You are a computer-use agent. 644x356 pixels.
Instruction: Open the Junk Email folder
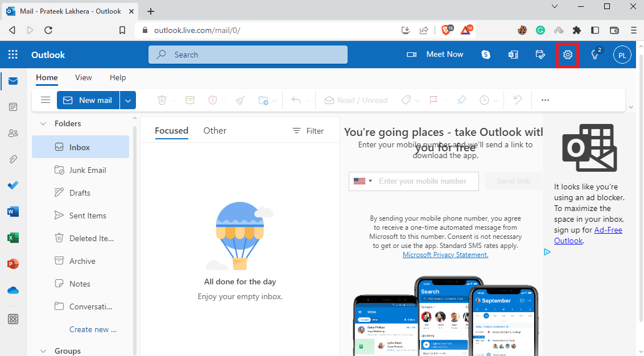pos(81,170)
